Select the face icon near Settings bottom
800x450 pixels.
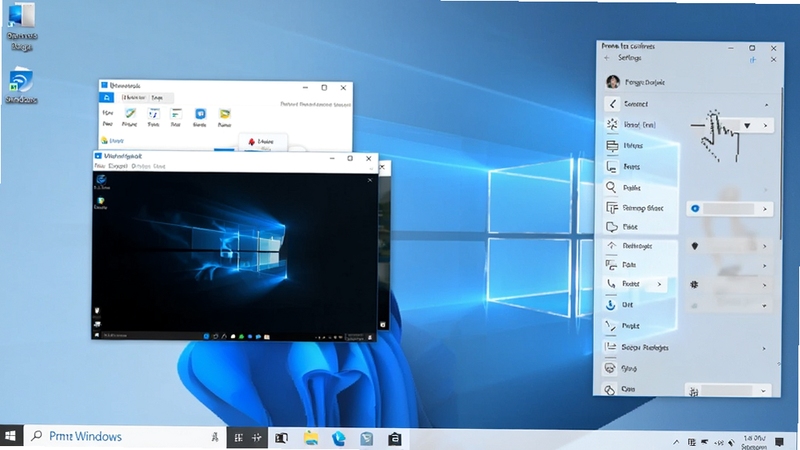click(x=610, y=368)
